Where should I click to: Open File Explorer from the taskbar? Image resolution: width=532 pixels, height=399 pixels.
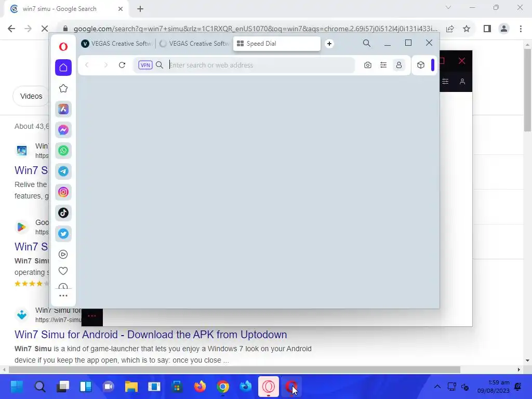131,387
